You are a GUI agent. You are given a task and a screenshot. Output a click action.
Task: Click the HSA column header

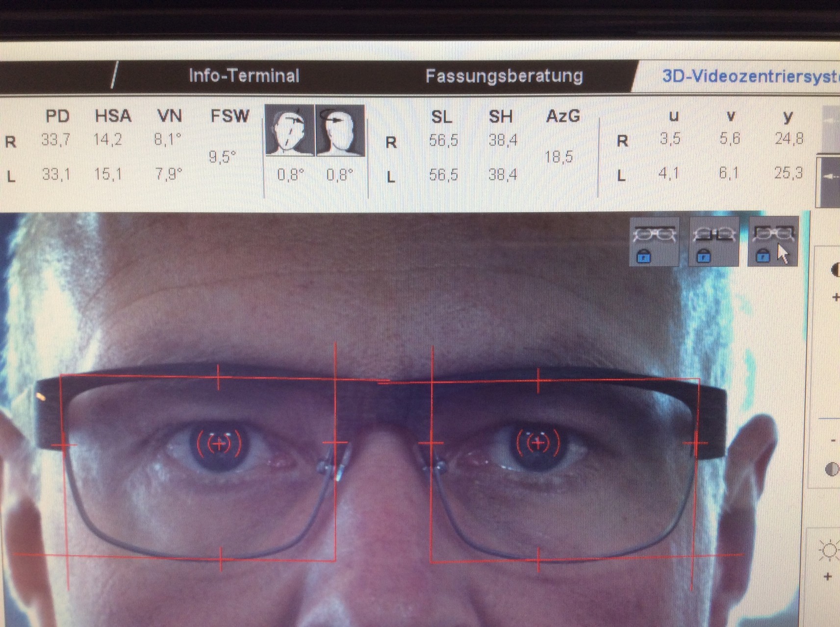coord(113,116)
